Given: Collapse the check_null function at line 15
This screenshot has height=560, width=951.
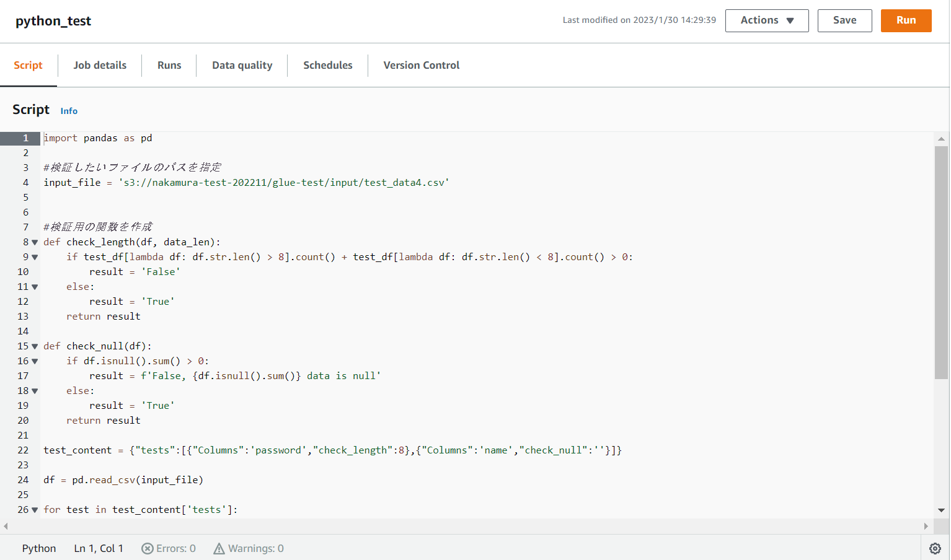Looking at the screenshot, I should click(x=35, y=346).
